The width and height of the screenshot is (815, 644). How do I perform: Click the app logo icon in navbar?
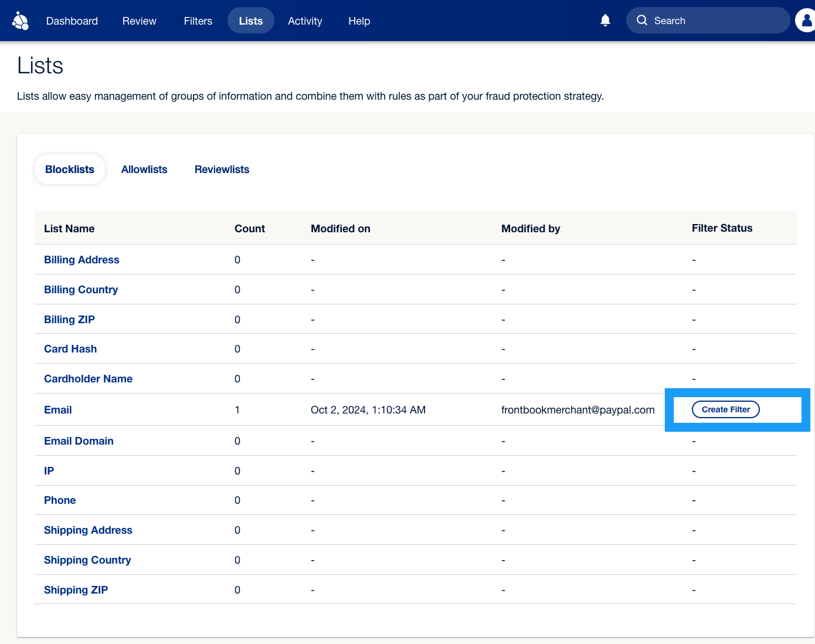tap(21, 21)
